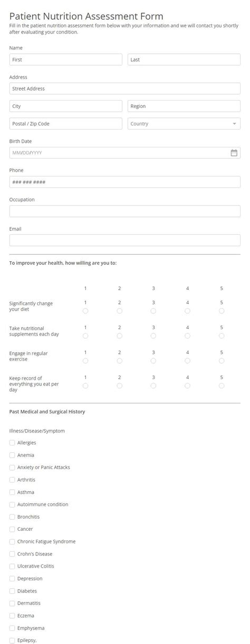Screen dimensions: 250x644
Task: Open the Birth Date calendar picker icon
Action: tap(234, 153)
